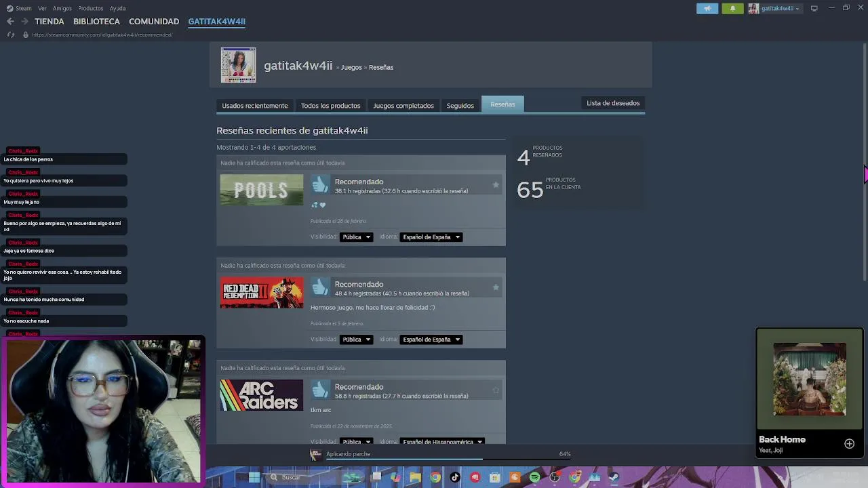868x488 pixels.
Task: Open File Explorer from taskbar
Action: pos(415,477)
